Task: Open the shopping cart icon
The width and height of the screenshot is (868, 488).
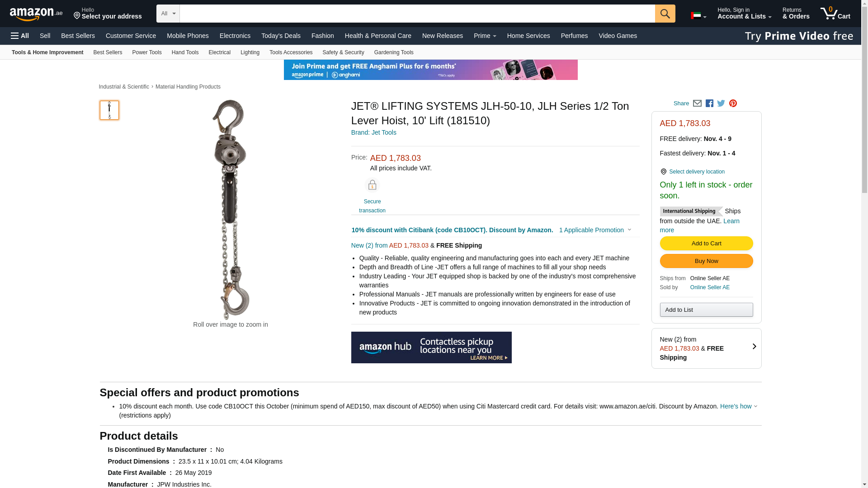Action: click(x=835, y=13)
